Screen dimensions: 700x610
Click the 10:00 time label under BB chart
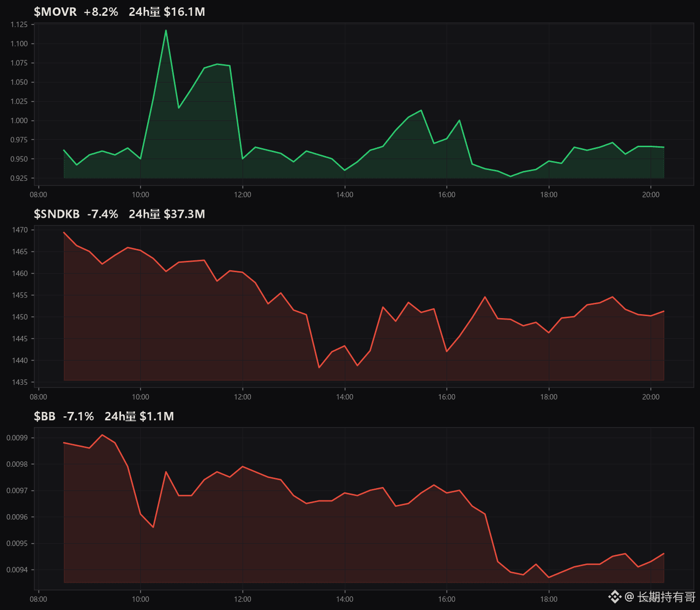(140, 599)
